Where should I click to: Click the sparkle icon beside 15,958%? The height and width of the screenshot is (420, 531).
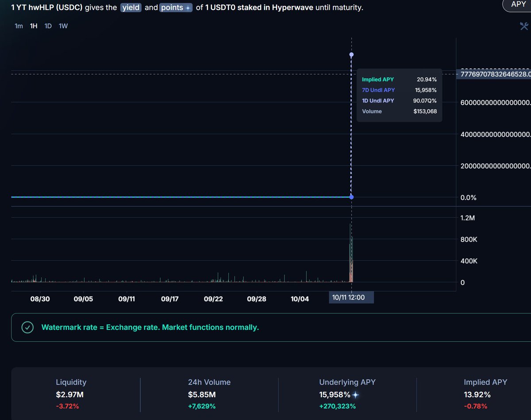coord(355,395)
